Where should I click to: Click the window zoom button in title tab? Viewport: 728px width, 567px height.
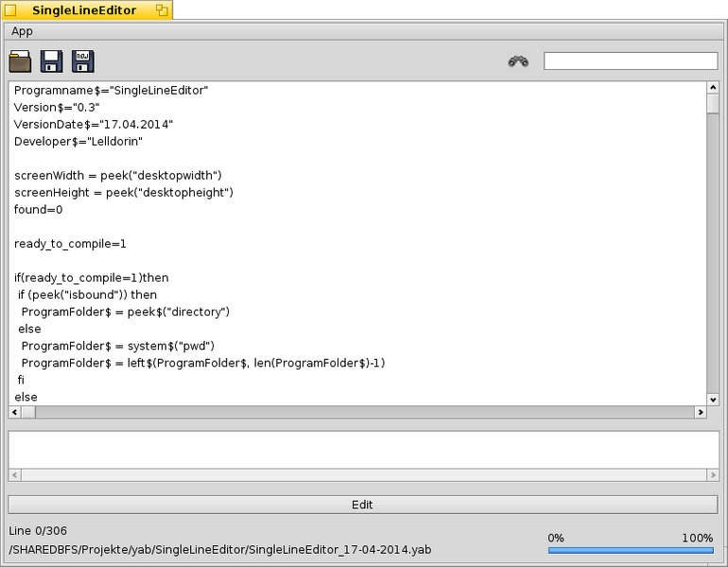162,10
